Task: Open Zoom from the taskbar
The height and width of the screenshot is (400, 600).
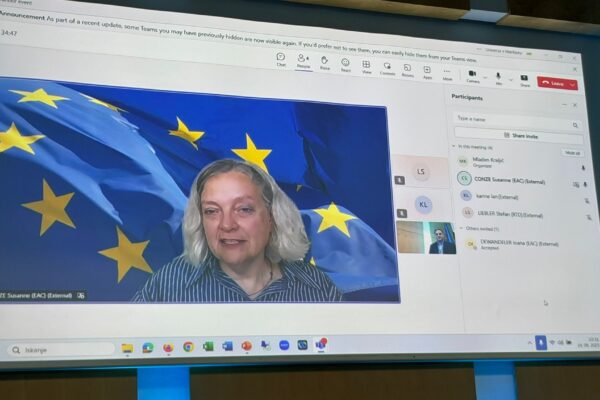Action: 284,345
